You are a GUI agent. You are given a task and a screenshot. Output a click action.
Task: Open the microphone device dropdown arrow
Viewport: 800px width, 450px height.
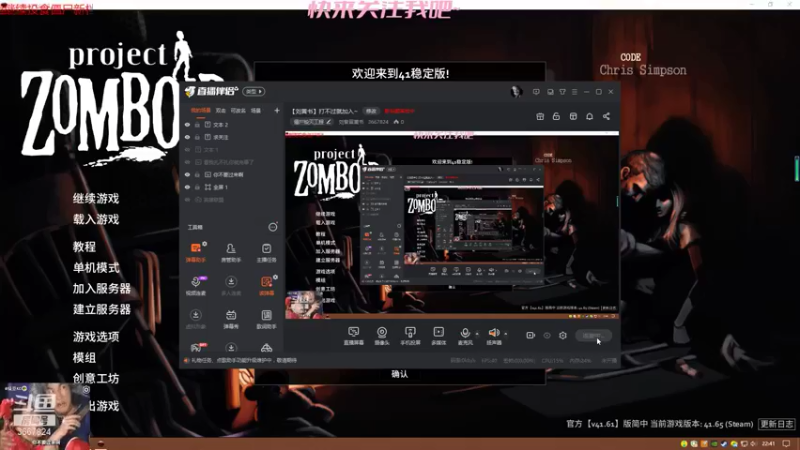[478, 334]
